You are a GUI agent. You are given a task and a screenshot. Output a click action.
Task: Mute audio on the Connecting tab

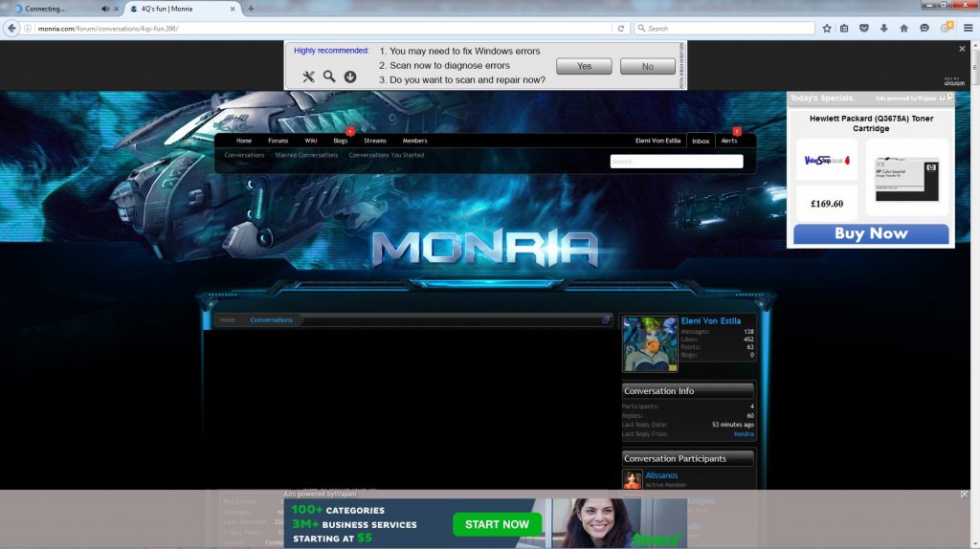click(x=104, y=9)
